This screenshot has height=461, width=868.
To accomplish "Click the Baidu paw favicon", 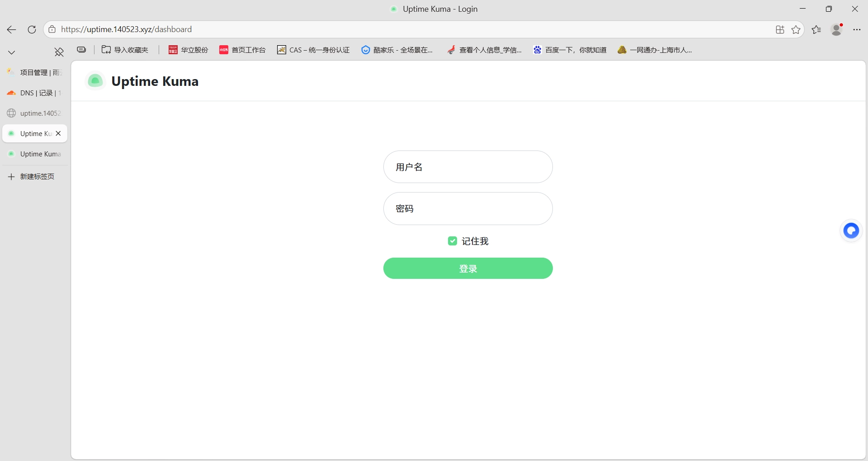I will [x=537, y=50].
